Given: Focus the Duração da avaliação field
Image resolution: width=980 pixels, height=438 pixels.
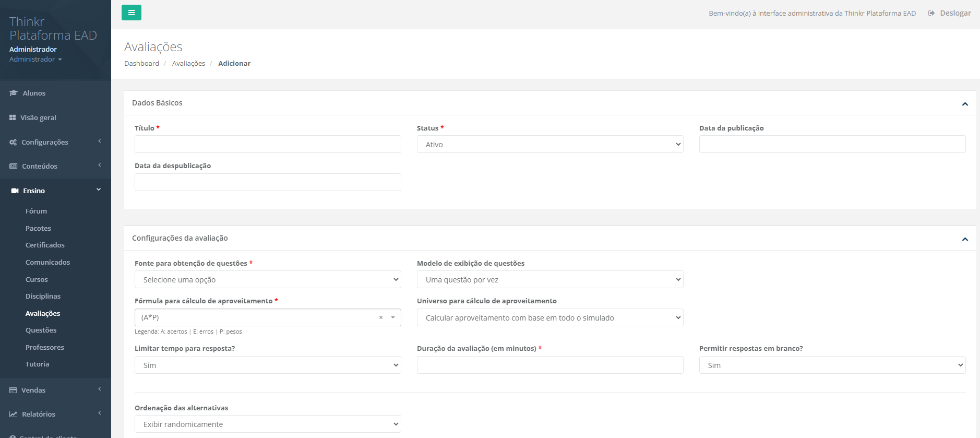Looking at the screenshot, I should (550, 365).
